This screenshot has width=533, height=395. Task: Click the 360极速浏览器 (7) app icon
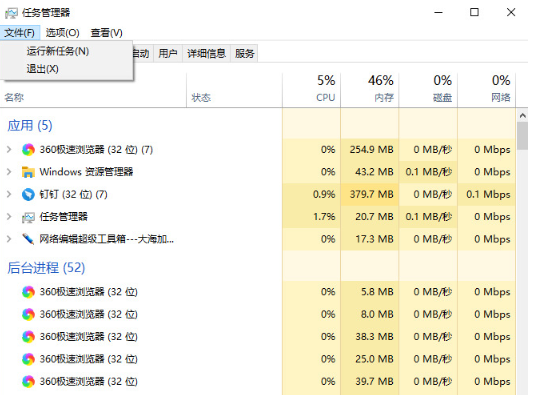(28, 150)
